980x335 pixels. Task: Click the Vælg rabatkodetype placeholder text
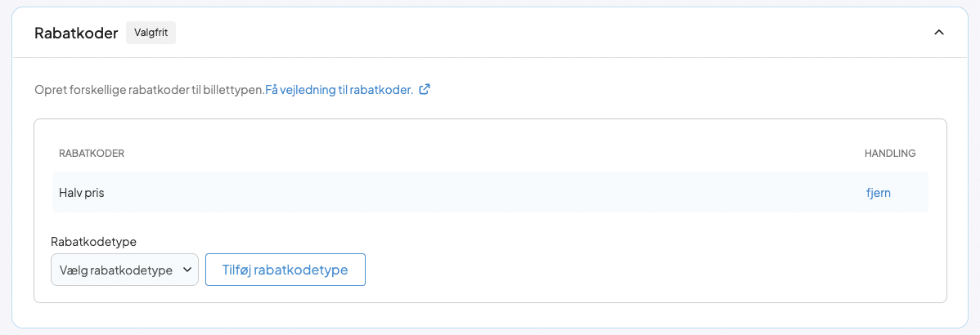115,270
